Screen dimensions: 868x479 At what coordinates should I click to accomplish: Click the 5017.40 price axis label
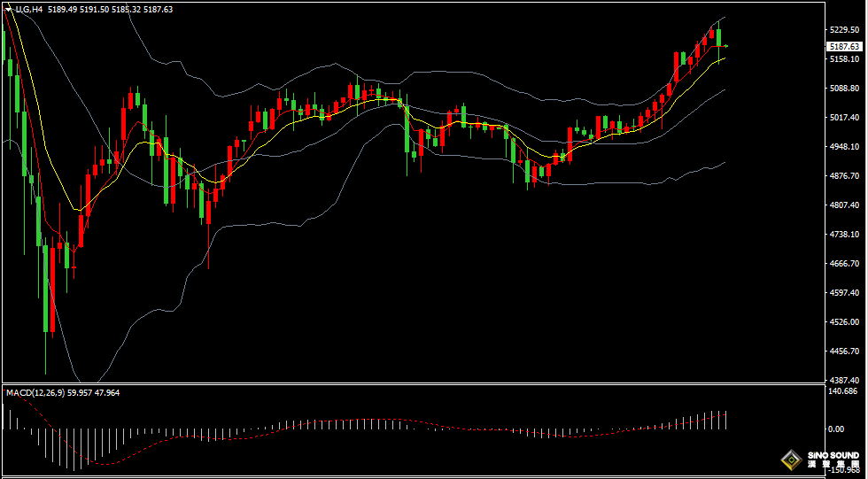(842, 117)
